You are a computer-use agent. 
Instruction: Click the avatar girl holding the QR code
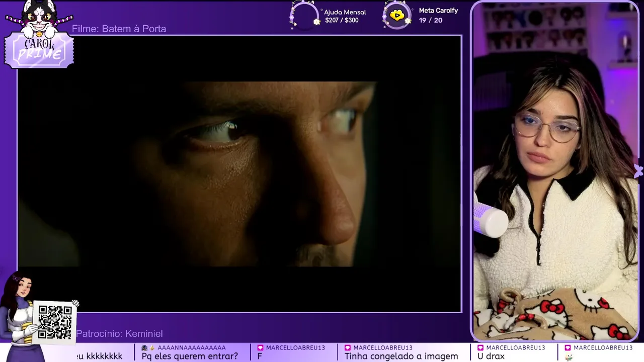[x=20, y=317]
